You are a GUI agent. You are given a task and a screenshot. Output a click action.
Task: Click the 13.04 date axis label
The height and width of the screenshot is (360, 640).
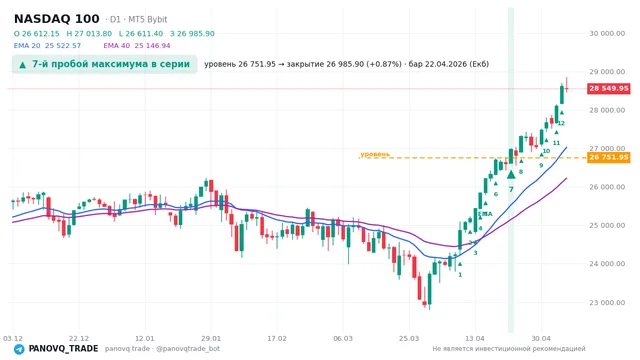pyautogui.click(x=475, y=339)
